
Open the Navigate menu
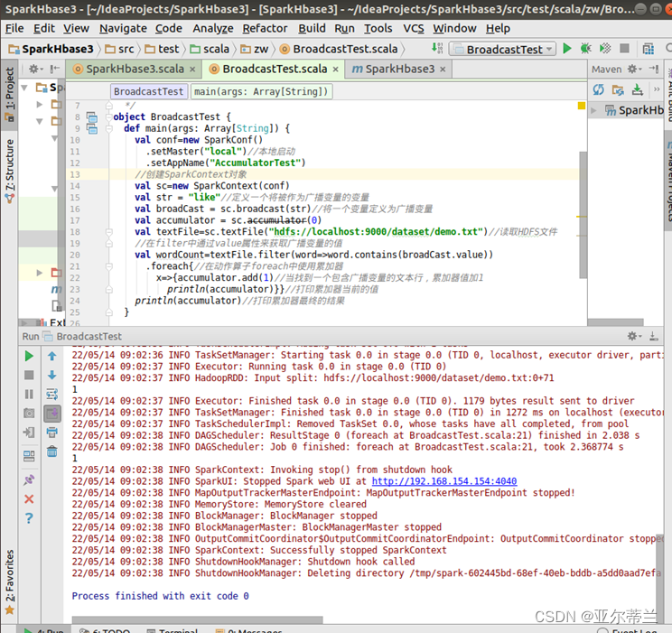click(123, 28)
